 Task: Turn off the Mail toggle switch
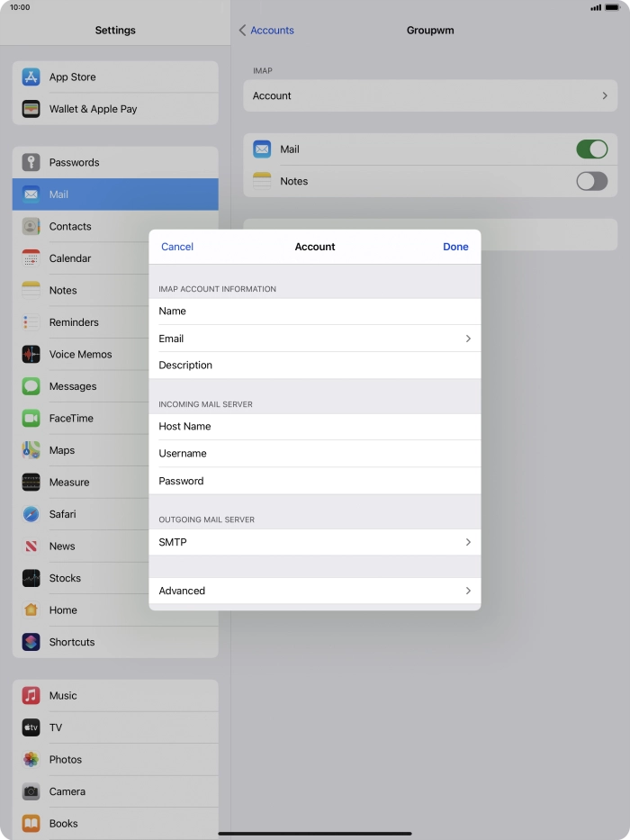coord(591,149)
